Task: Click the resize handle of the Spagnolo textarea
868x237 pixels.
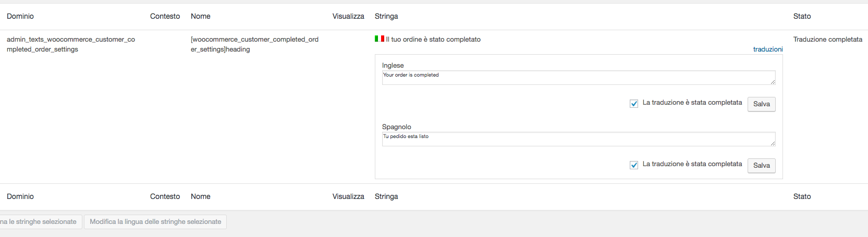Action: click(x=773, y=143)
